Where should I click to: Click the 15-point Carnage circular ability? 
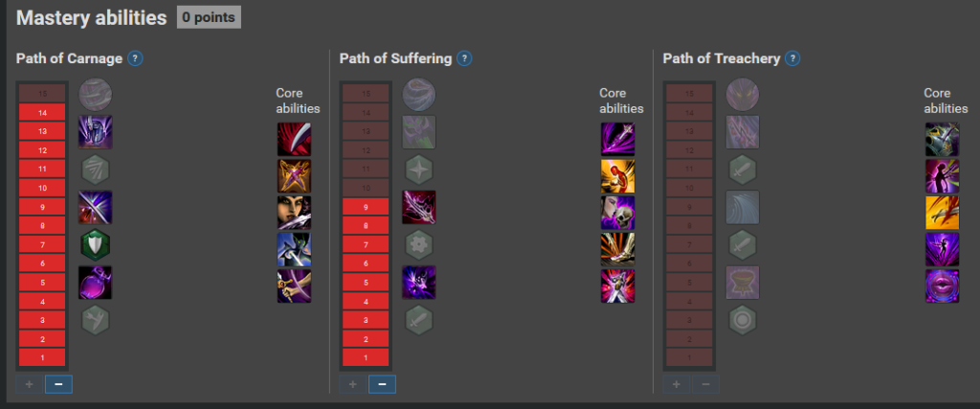[95, 95]
